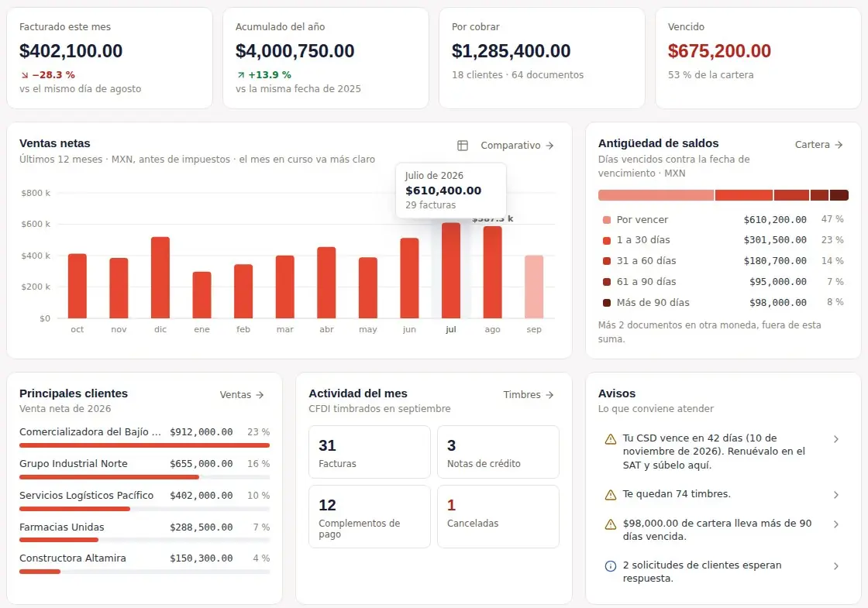The width and height of the screenshot is (868, 608).
Task: Open the Comparativo link in Ventas netas
Action: click(x=517, y=146)
